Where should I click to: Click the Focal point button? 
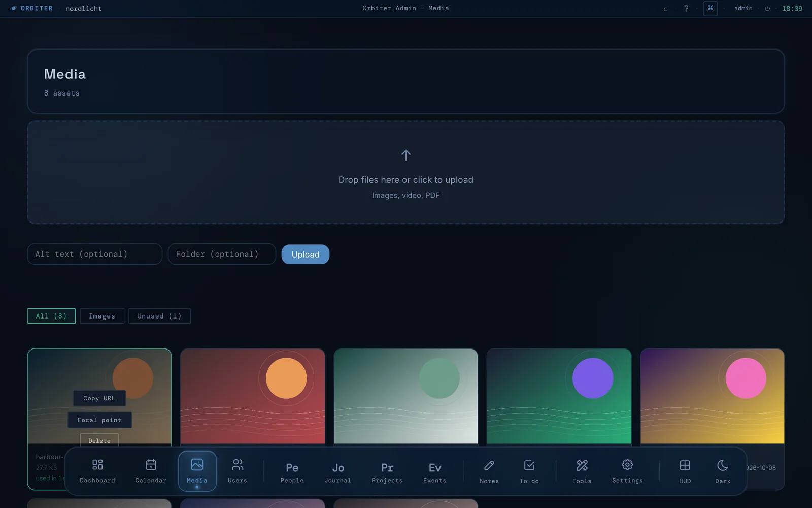point(99,420)
